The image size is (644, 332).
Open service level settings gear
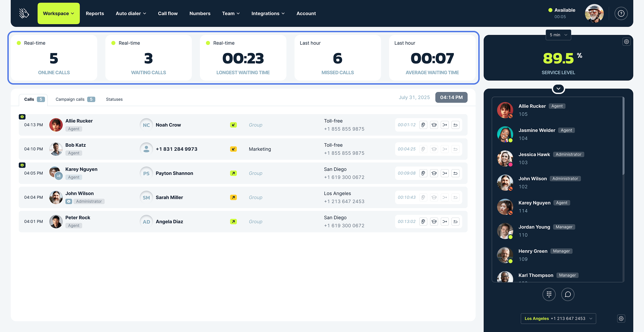tap(626, 42)
